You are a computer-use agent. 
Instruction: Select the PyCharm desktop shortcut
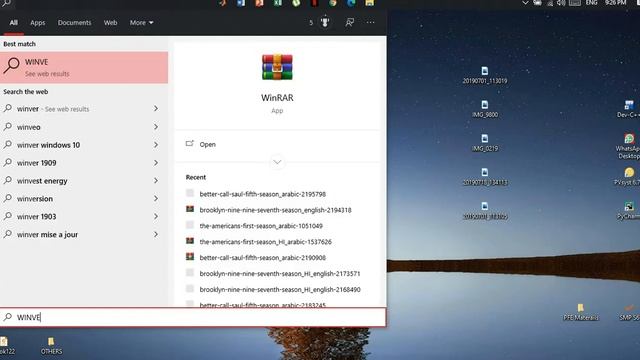pos(629,211)
